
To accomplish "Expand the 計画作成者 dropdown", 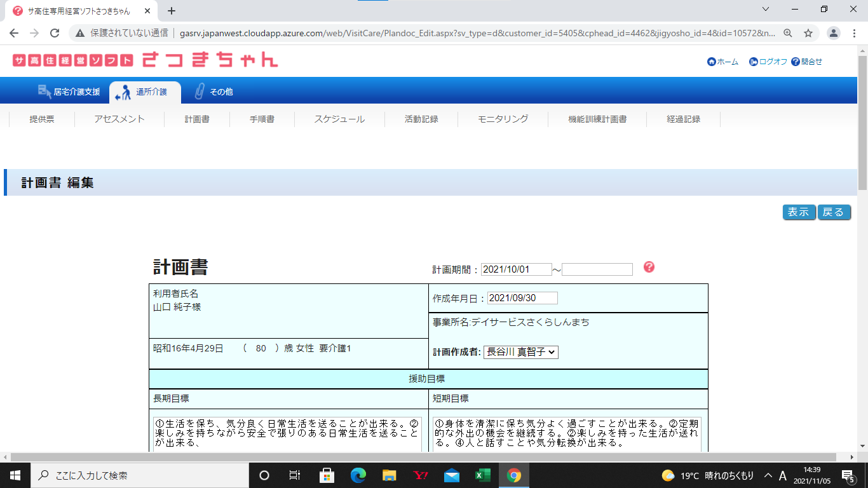I will point(520,352).
